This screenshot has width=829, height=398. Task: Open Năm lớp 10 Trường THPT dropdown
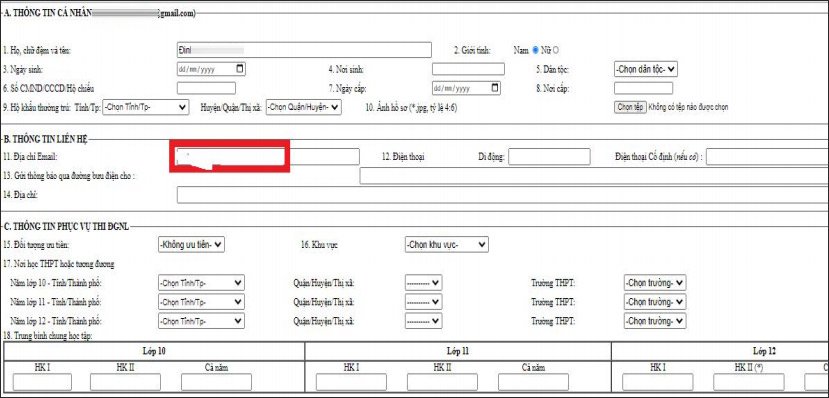pyautogui.click(x=655, y=283)
